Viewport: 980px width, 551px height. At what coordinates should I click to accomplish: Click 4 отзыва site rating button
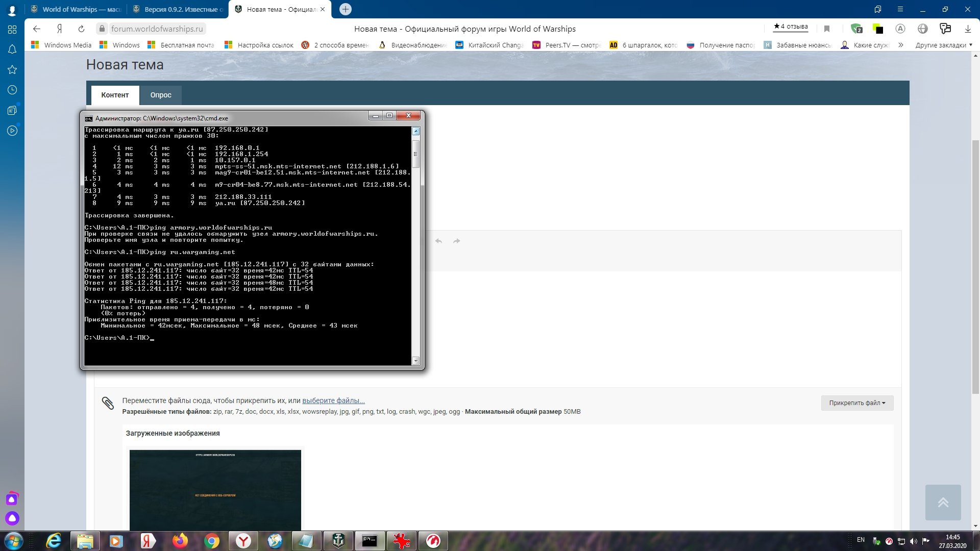pos(791,27)
